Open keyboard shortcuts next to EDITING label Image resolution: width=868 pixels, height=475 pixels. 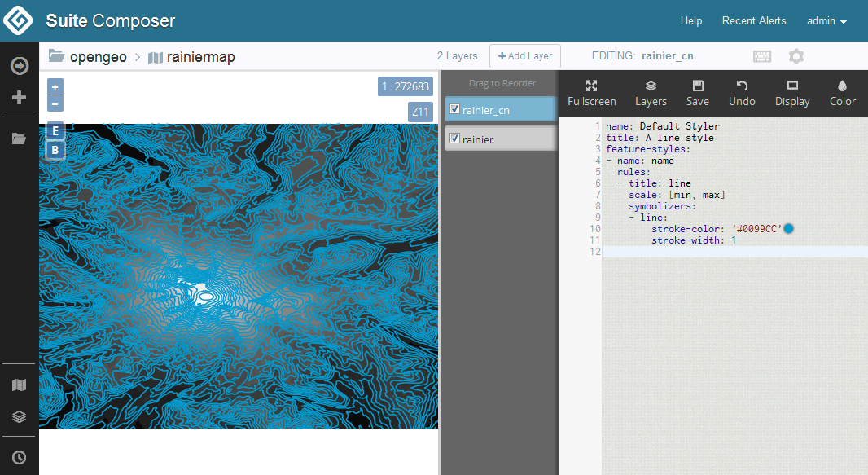pyautogui.click(x=762, y=56)
